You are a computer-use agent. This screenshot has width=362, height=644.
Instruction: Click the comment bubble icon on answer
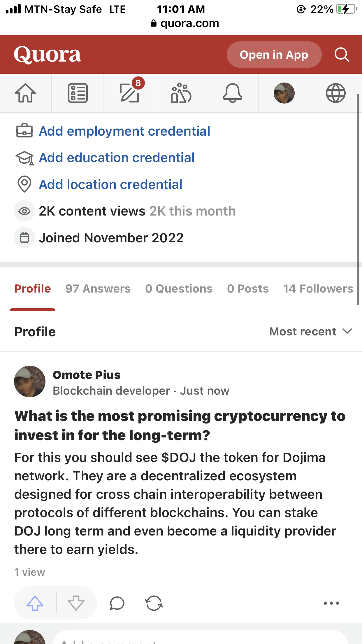pyautogui.click(x=117, y=603)
